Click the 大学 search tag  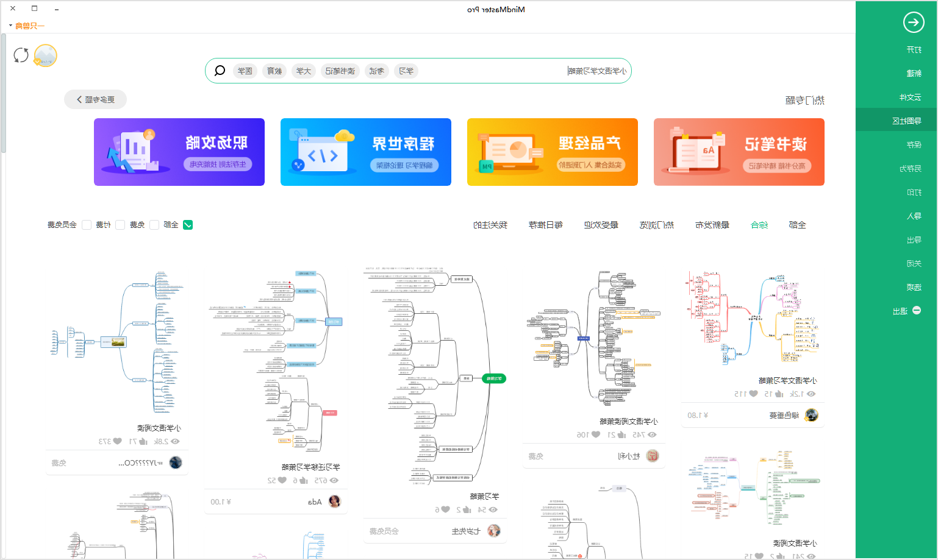304,71
